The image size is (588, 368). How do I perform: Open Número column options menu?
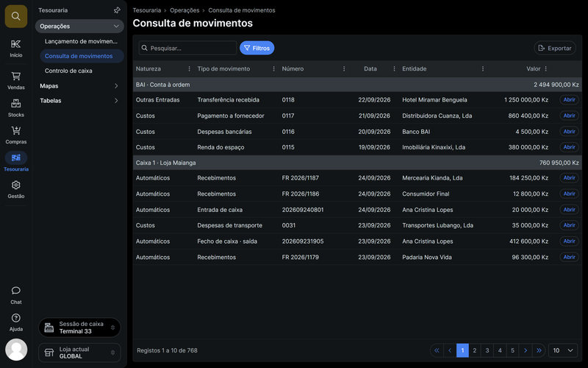pos(344,68)
